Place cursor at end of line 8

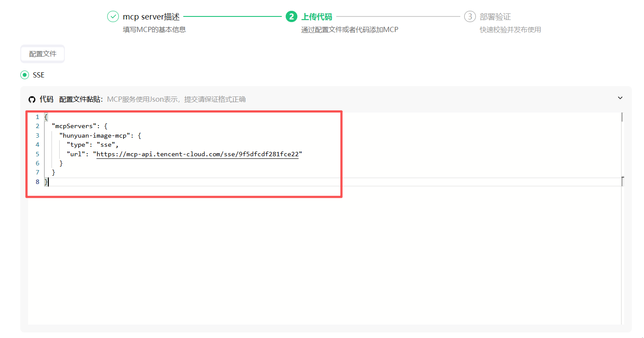49,182
